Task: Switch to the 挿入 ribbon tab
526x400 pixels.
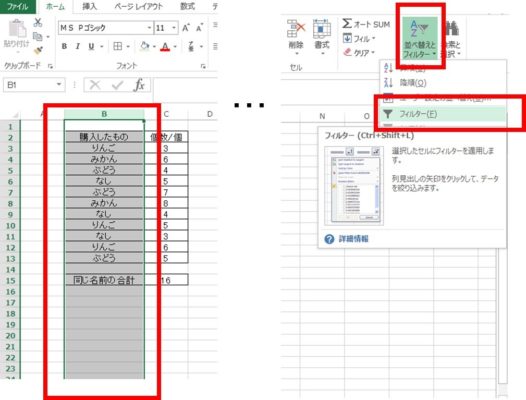Action: [90, 6]
